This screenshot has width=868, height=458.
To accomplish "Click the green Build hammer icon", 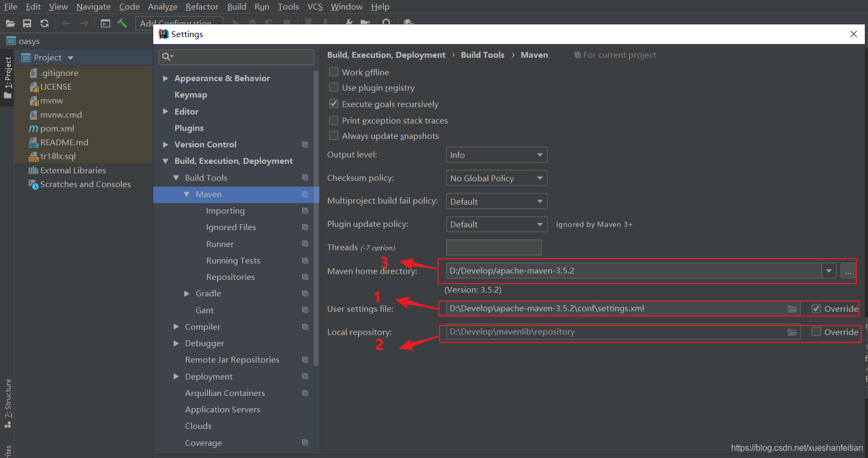I will (122, 23).
